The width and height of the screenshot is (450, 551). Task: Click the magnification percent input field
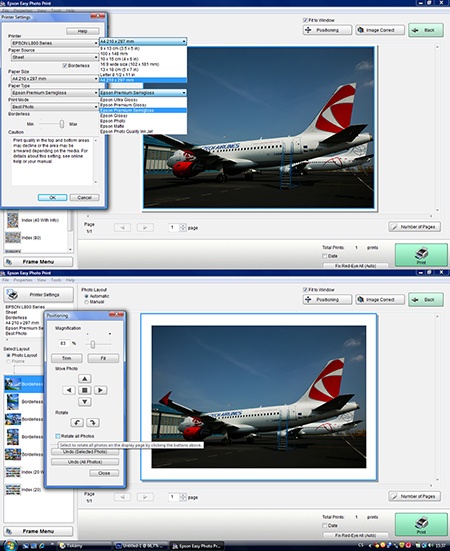[x=63, y=343]
